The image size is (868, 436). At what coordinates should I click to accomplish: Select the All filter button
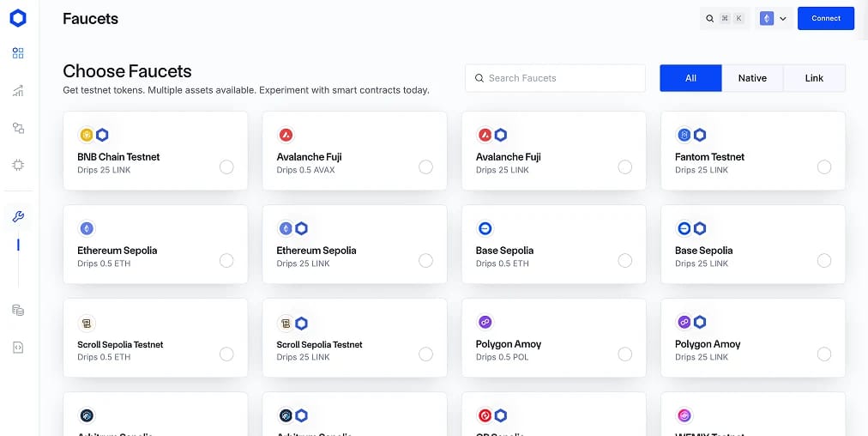[690, 78]
